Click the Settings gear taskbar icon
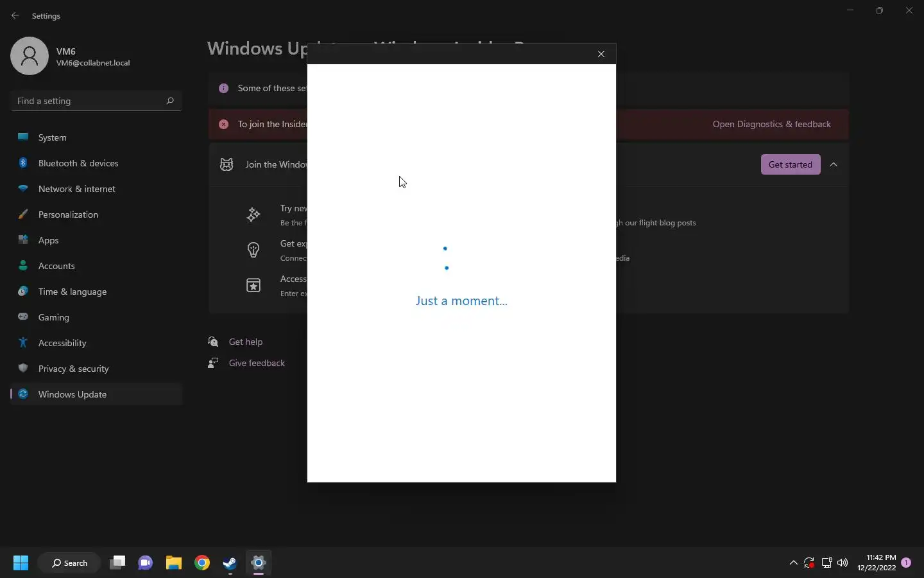 259,563
